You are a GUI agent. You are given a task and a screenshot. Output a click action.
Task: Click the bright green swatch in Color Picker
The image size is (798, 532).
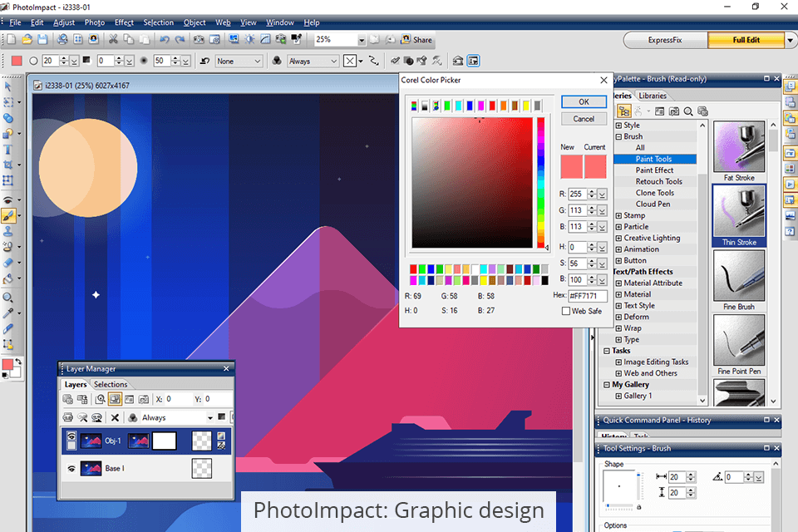[x=422, y=268]
